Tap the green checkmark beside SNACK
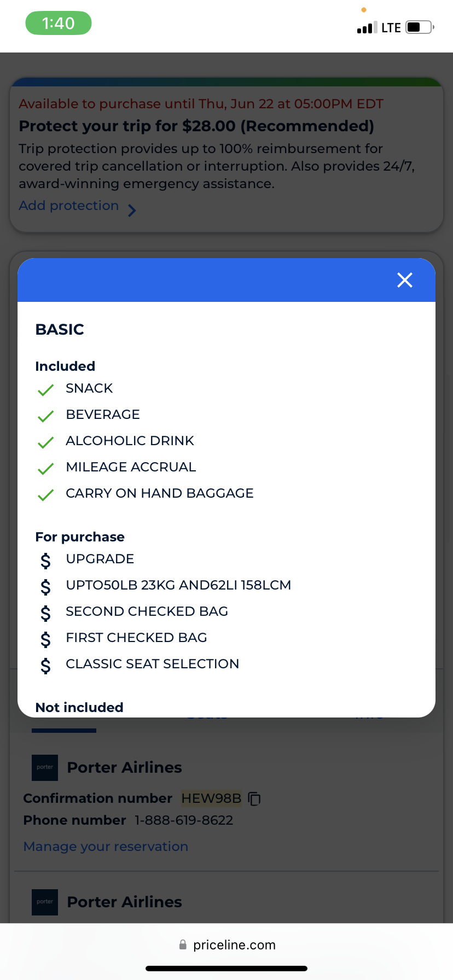The image size is (453, 980). [45, 389]
